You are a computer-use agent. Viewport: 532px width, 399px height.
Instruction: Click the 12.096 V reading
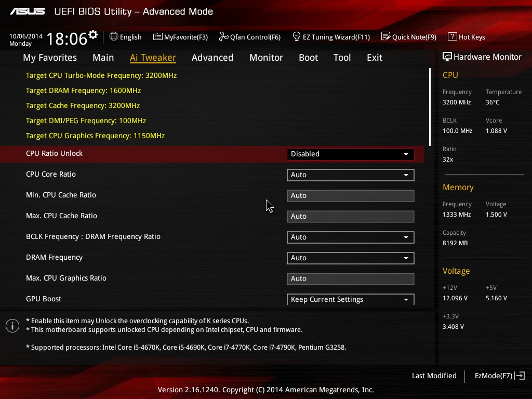455,298
